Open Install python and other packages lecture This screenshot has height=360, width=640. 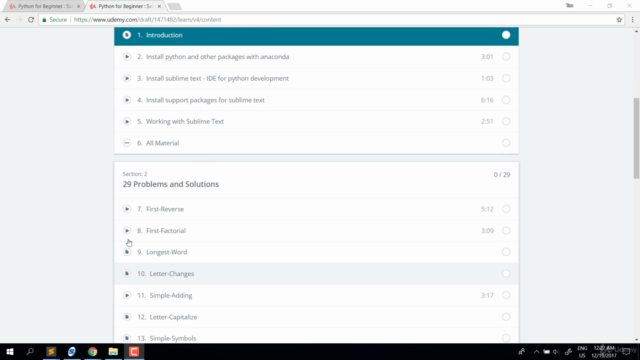[316, 57]
